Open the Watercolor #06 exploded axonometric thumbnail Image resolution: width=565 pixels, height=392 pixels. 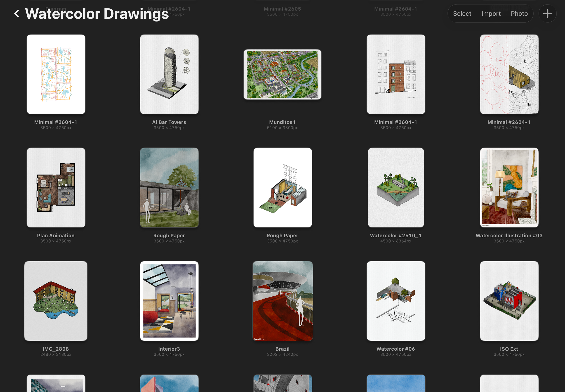coord(396,301)
